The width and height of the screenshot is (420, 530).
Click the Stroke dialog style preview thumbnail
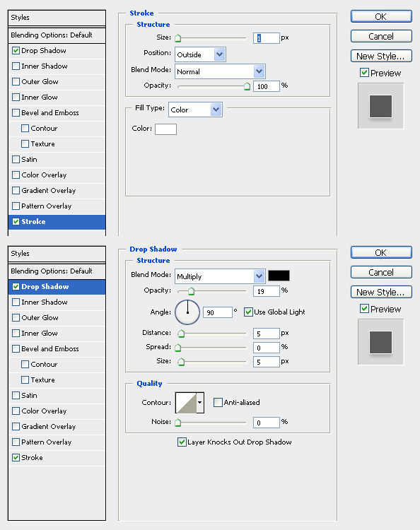(x=381, y=106)
